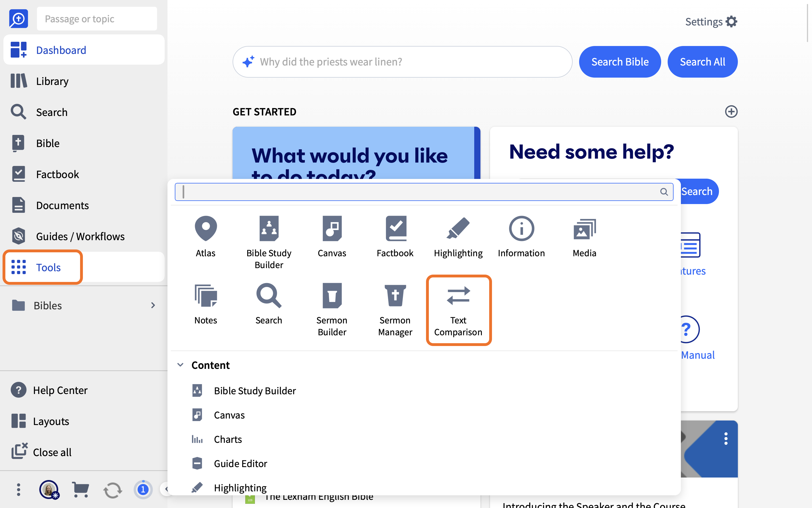Open Library in the sidebar
This screenshot has height=508, width=812.
84,81
